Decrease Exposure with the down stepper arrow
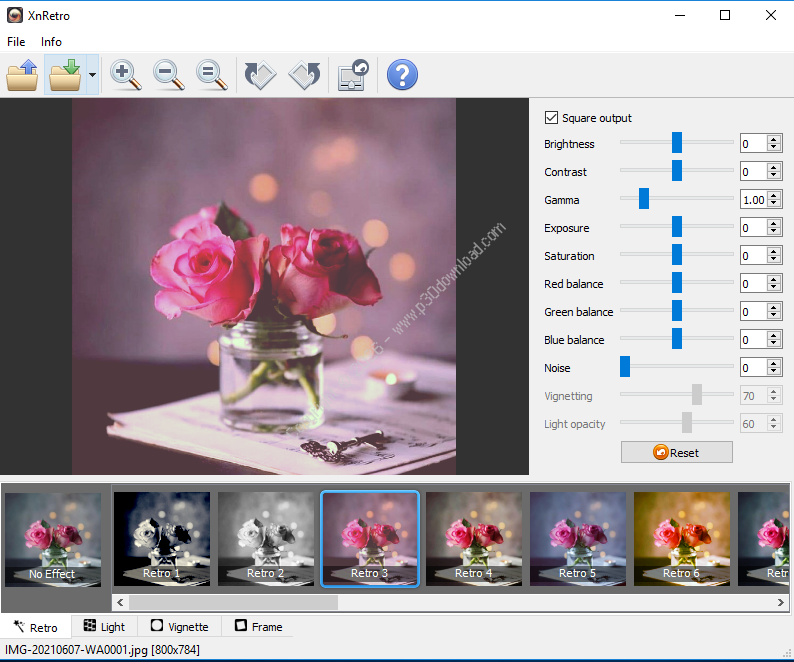 (773, 232)
